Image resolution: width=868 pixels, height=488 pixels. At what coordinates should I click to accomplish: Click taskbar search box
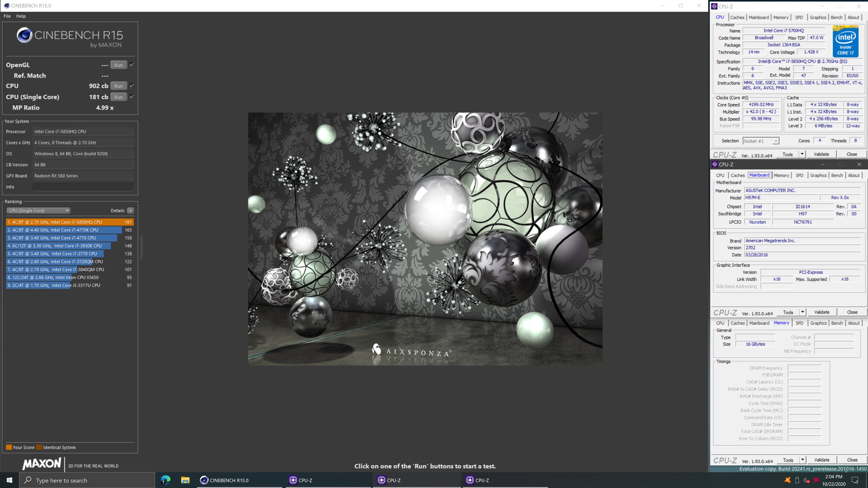tap(87, 480)
